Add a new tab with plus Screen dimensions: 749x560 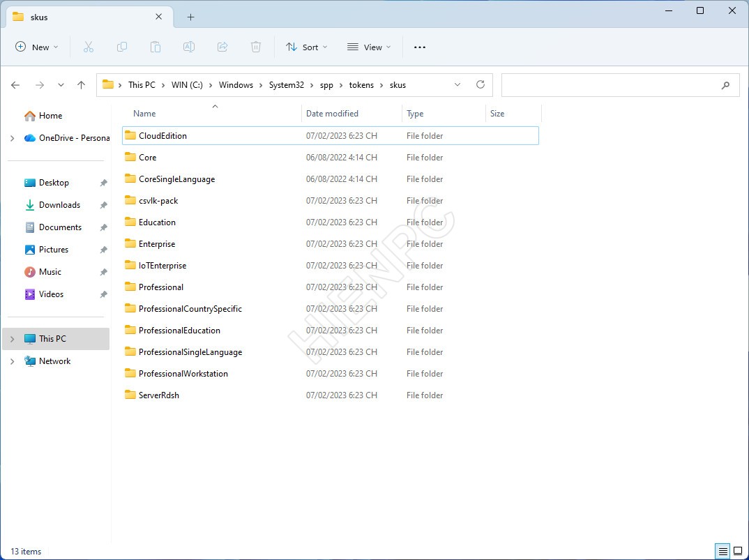pyautogui.click(x=190, y=17)
